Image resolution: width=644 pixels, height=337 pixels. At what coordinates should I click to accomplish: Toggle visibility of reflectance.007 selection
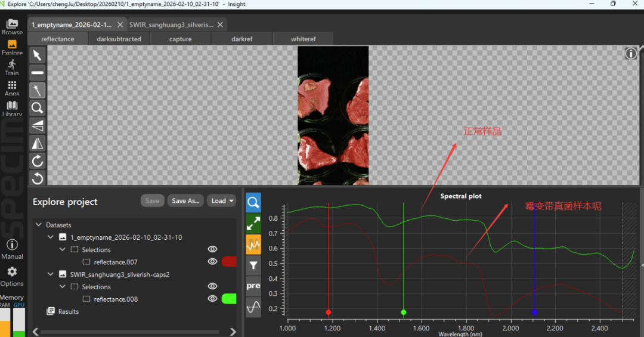coord(212,261)
